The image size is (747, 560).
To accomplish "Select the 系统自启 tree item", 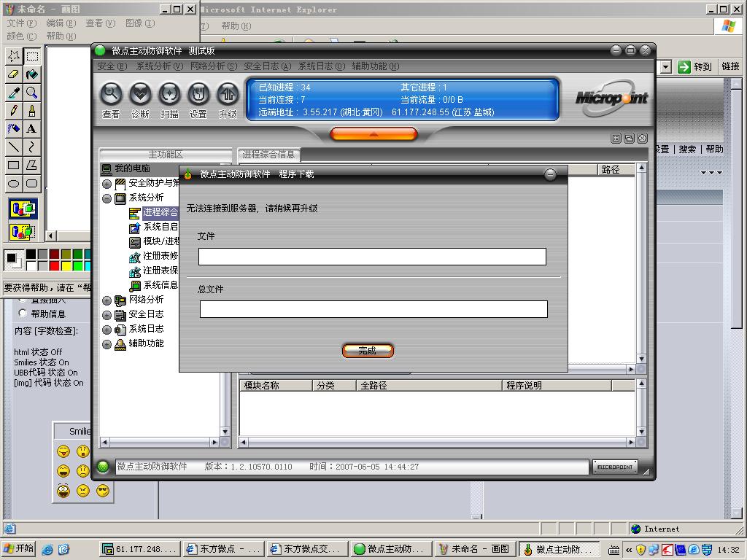I will (160, 227).
